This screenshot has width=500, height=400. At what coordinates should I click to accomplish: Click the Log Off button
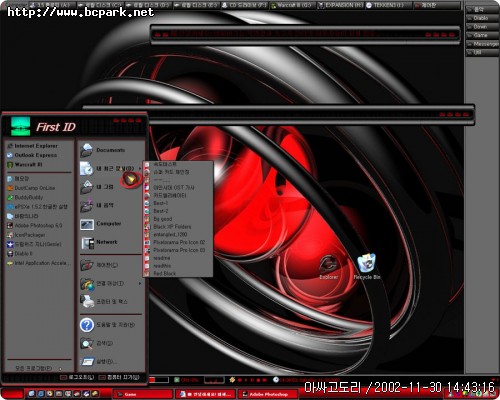(77, 377)
